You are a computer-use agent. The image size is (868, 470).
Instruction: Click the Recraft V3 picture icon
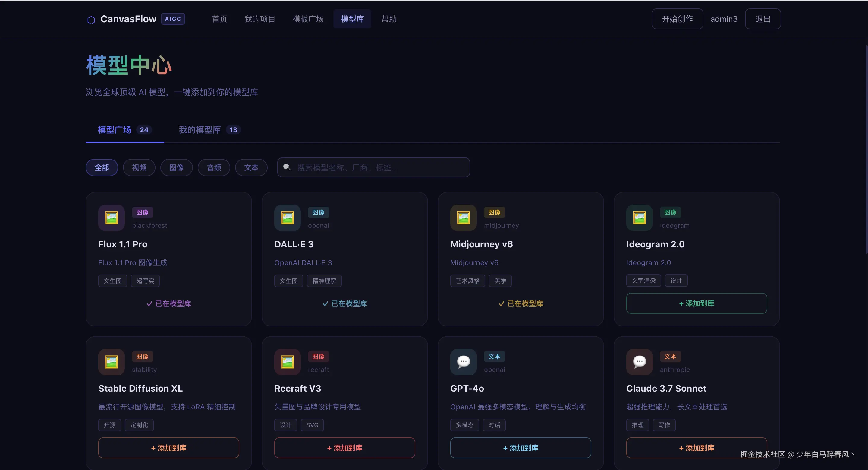[x=288, y=362]
